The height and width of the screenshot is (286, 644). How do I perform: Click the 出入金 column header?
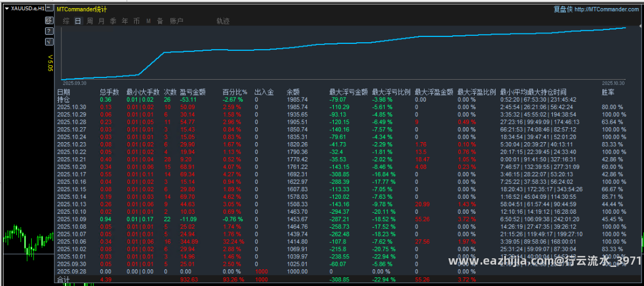(264, 92)
